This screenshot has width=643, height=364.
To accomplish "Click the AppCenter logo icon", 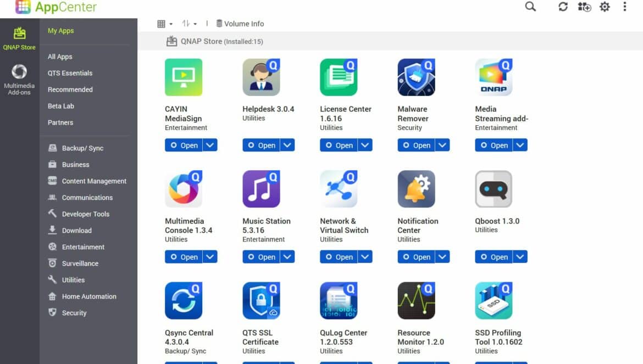I will click(23, 7).
